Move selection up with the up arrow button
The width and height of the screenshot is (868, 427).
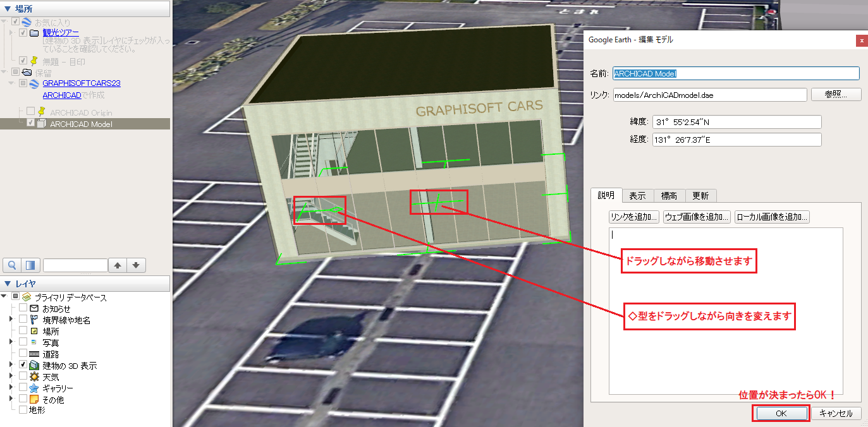[x=118, y=265]
